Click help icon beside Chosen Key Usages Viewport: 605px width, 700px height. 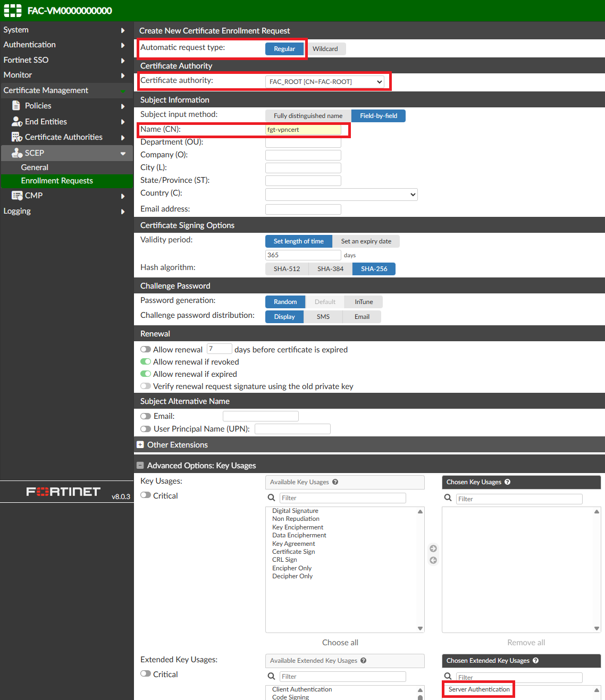pyautogui.click(x=507, y=482)
